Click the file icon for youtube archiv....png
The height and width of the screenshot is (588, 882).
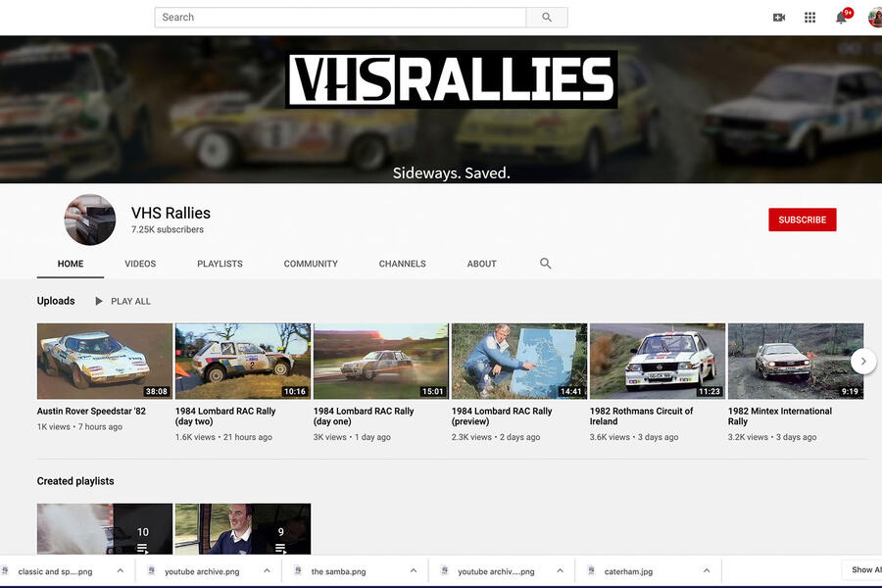444,570
